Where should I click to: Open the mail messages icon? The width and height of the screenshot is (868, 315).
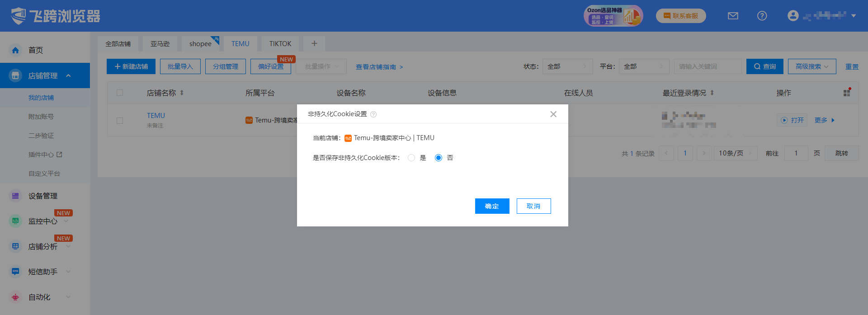pos(733,16)
